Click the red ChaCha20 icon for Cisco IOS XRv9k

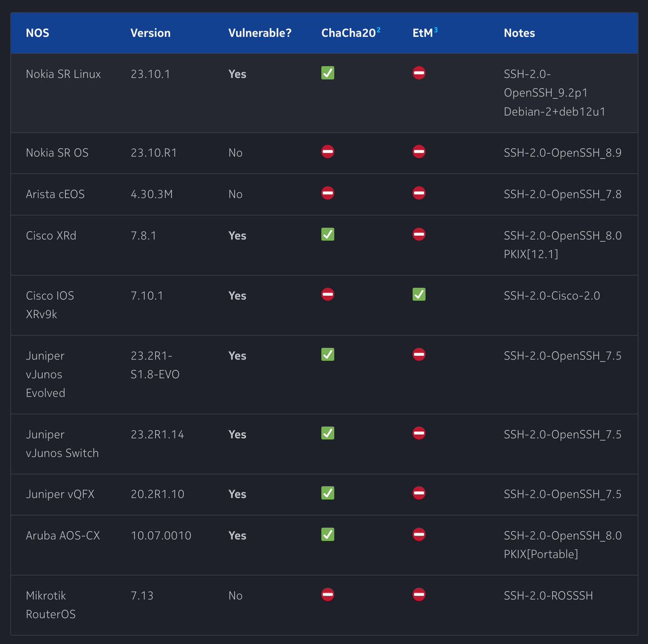tap(328, 294)
